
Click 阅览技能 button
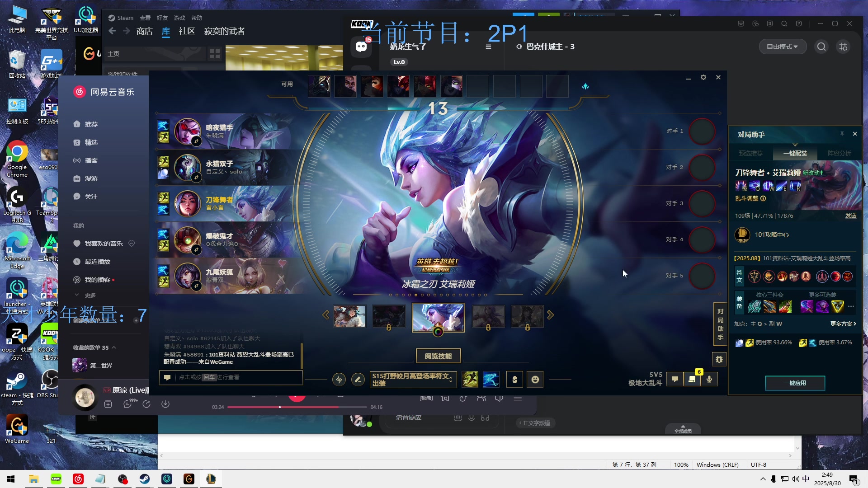point(438,356)
